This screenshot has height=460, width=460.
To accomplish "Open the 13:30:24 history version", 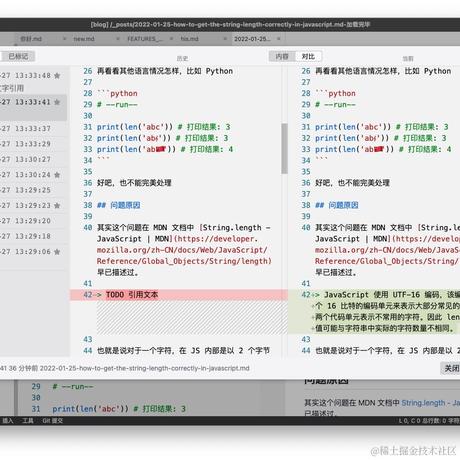I will tap(33, 175).
